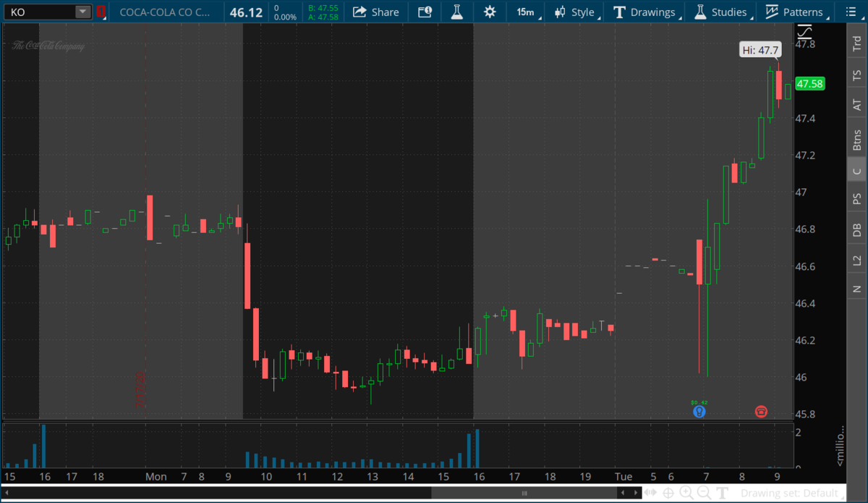This screenshot has width=868, height=503.
Task: Open the TS sidebar tab
Action: coord(857,75)
